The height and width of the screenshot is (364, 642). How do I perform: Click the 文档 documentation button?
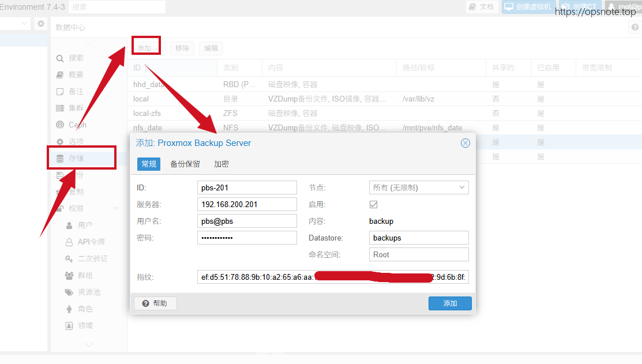click(482, 6)
